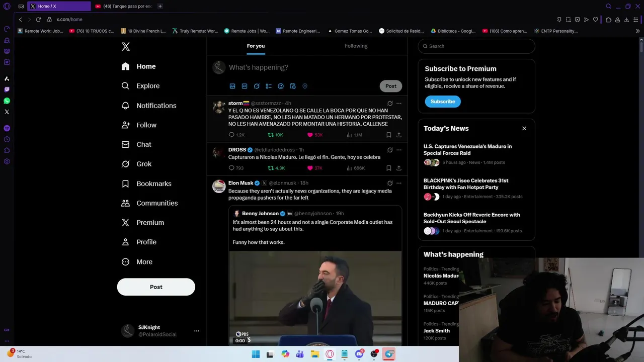Click Subscribe to Premium button

443,102
